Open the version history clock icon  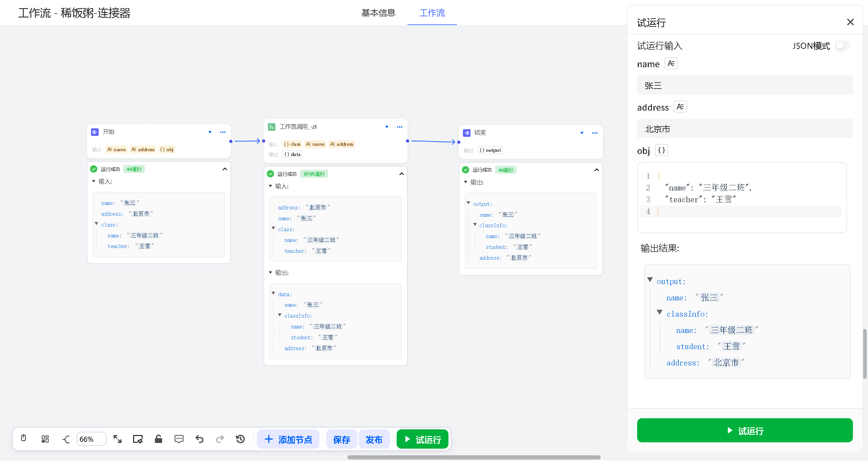click(x=240, y=439)
